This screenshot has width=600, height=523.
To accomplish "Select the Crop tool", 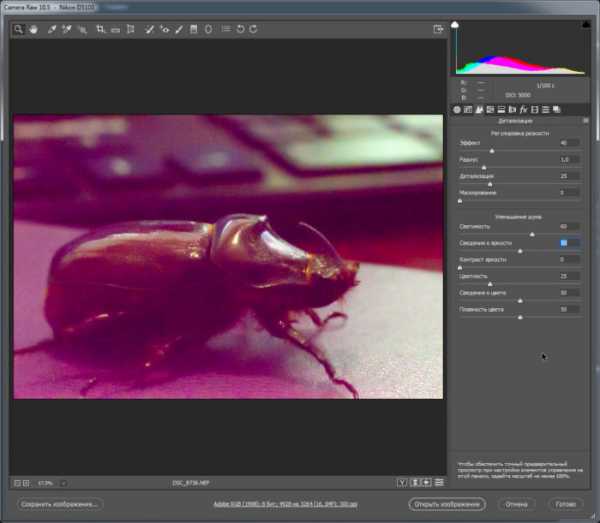I will tap(100, 29).
